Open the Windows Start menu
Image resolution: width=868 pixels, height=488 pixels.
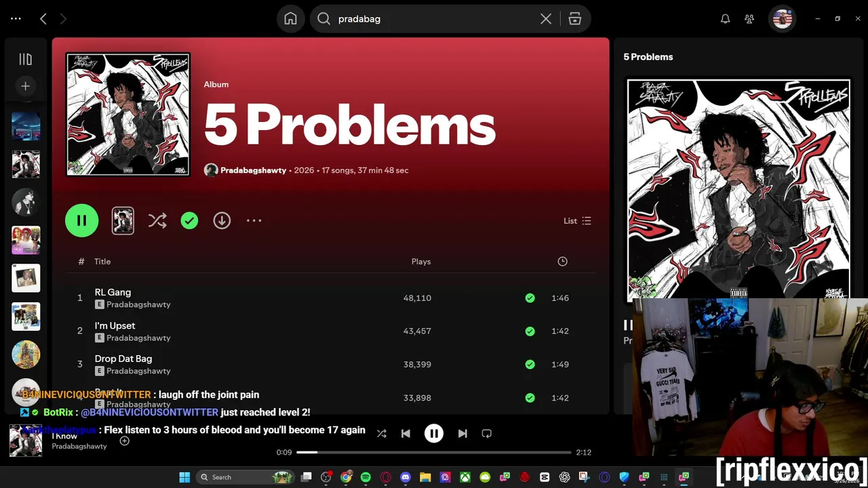pyautogui.click(x=184, y=477)
